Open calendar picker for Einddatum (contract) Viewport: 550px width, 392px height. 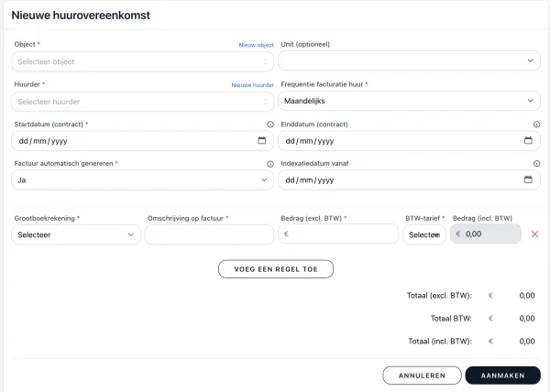point(528,141)
